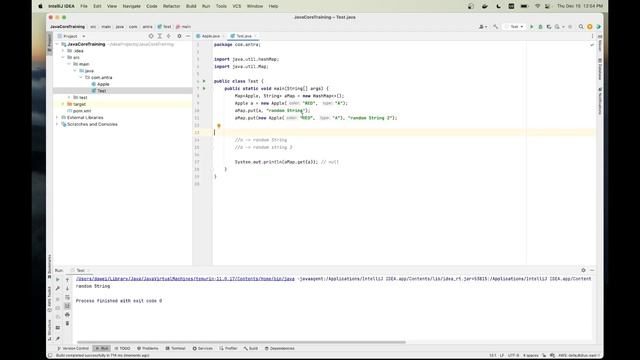Open the Terminal tool window
This screenshot has height=360, width=640.
pos(176,348)
